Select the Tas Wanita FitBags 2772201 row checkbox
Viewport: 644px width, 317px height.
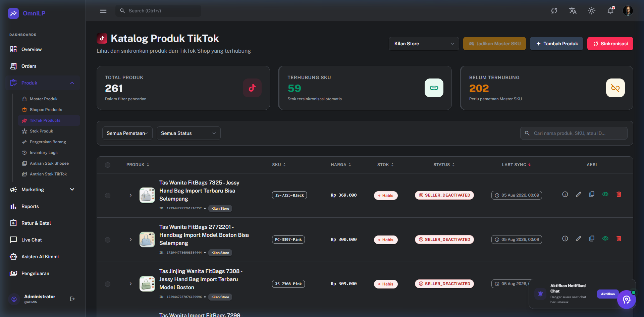point(108,240)
